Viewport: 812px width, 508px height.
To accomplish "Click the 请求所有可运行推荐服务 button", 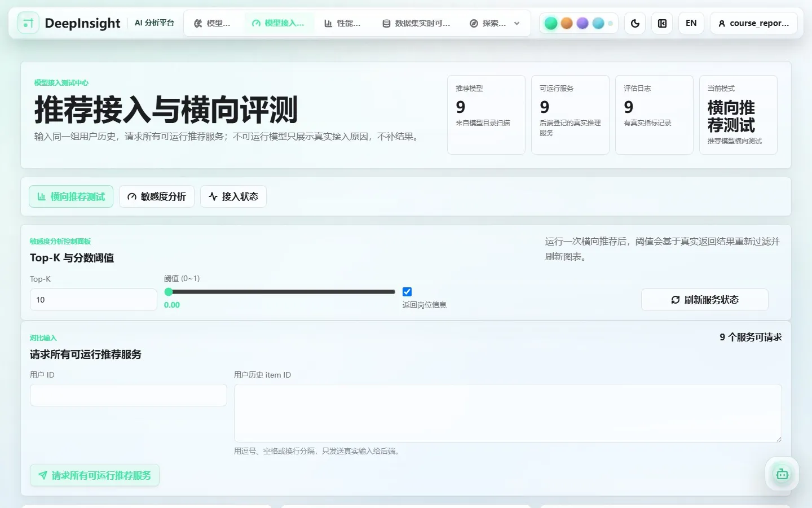I will (x=95, y=475).
